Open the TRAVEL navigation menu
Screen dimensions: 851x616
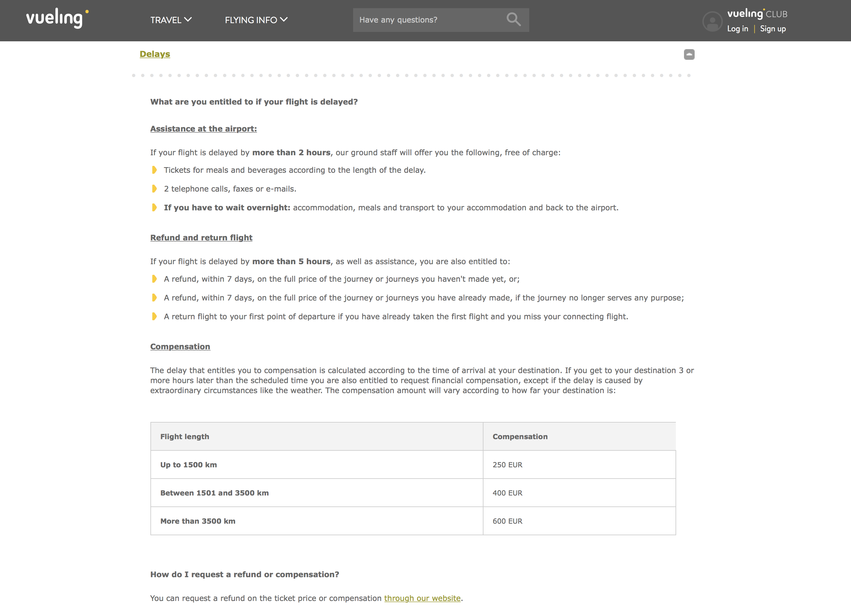(166, 20)
